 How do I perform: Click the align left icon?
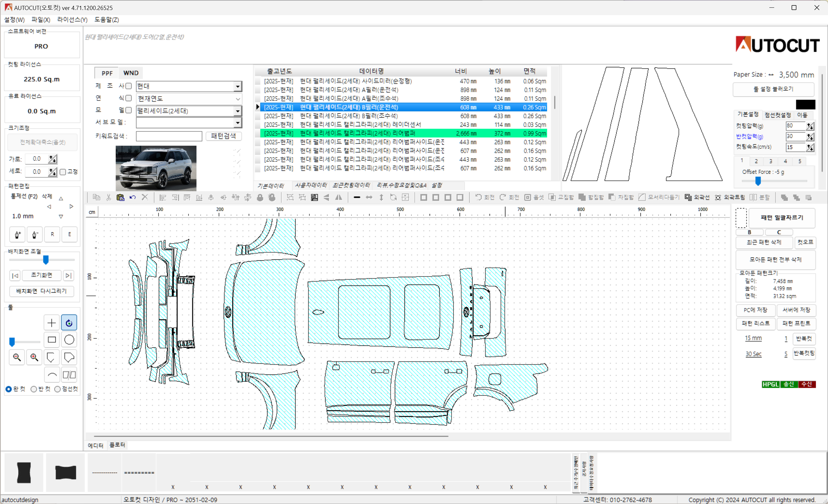(163, 197)
